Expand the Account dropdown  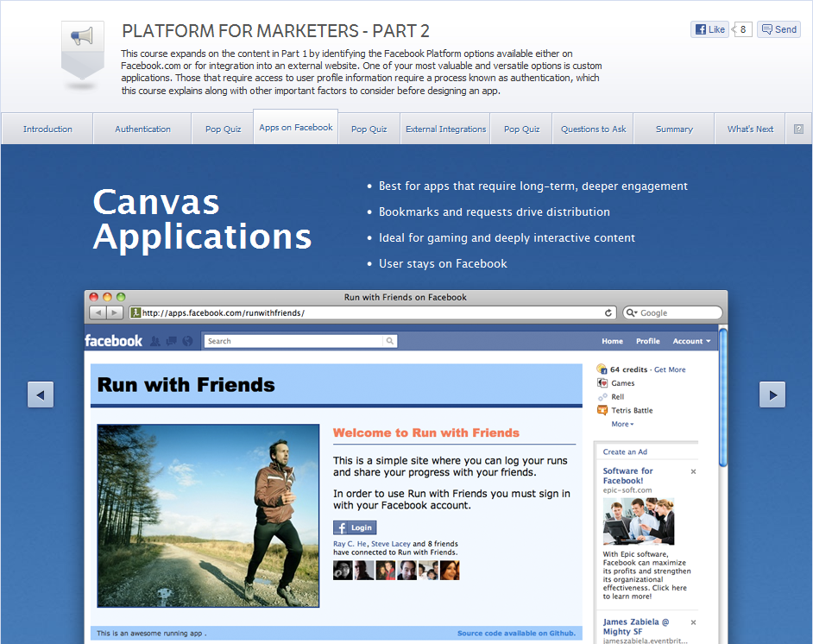click(691, 341)
